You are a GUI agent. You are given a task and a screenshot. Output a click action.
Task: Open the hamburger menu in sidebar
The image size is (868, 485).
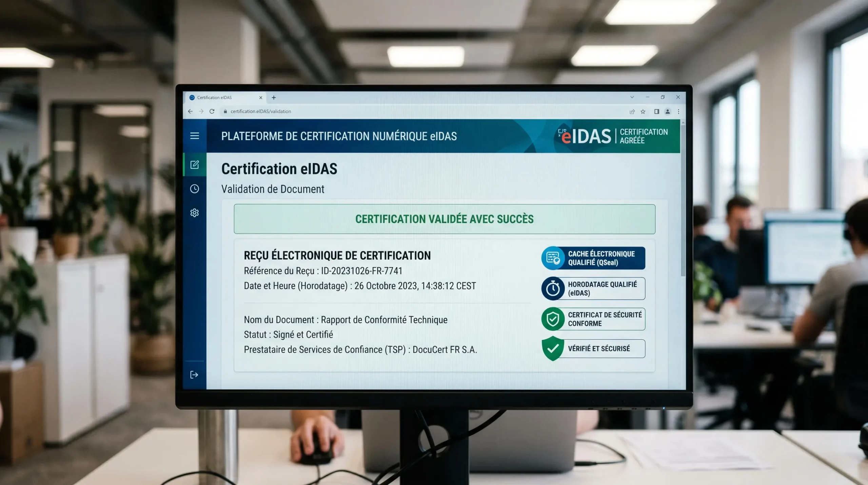click(x=194, y=136)
